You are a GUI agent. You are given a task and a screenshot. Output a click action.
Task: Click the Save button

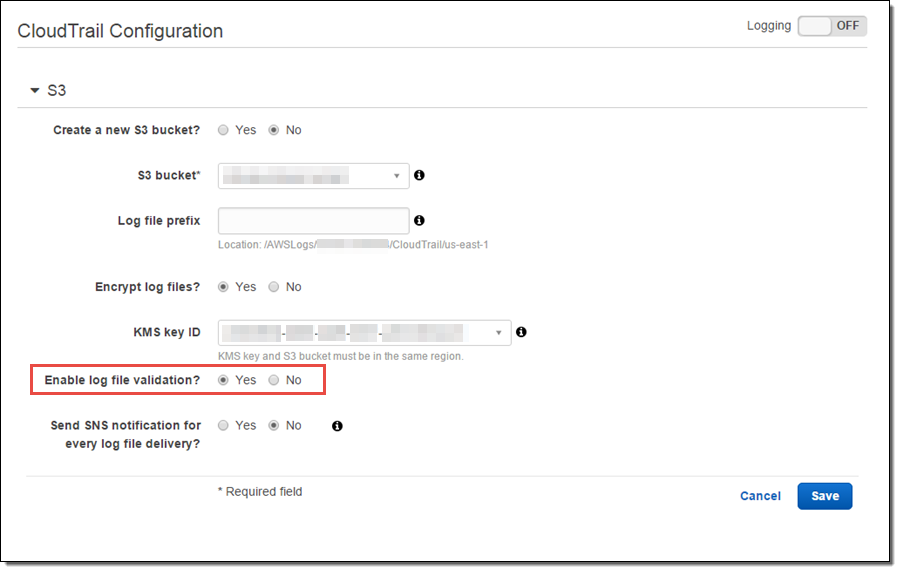[824, 496]
